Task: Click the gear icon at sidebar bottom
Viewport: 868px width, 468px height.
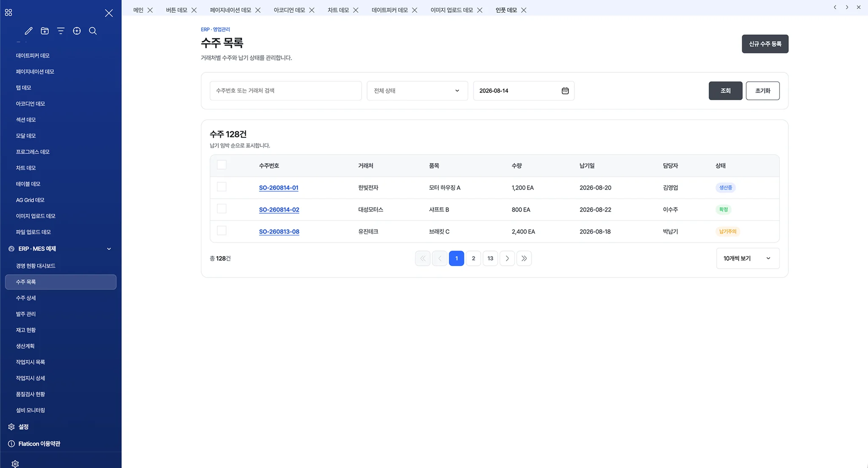Action: [x=15, y=464]
